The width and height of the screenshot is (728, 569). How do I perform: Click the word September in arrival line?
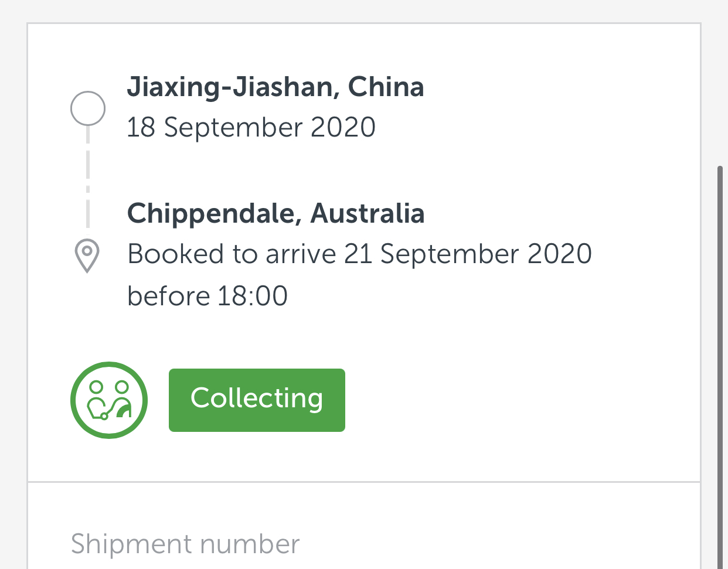[450, 254]
